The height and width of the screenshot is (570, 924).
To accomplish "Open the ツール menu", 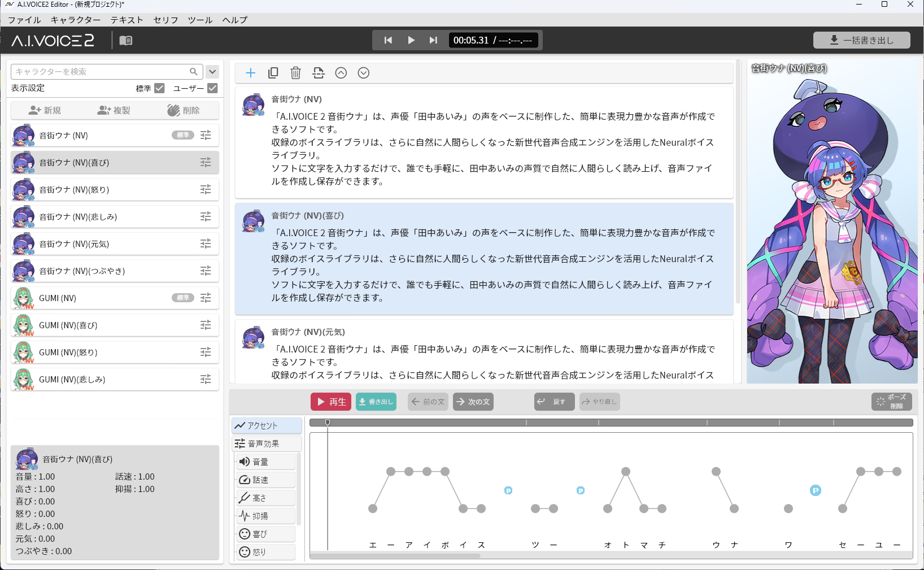I will pyautogui.click(x=201, y=20).
